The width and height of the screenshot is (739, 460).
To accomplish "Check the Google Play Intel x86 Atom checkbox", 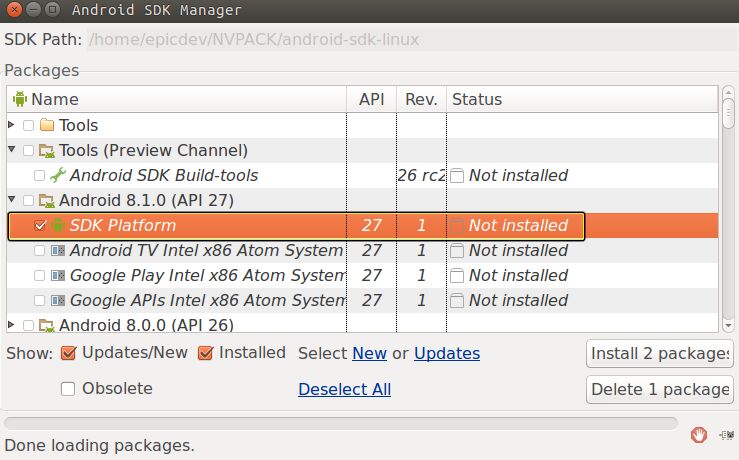I will tap(40, 275).
